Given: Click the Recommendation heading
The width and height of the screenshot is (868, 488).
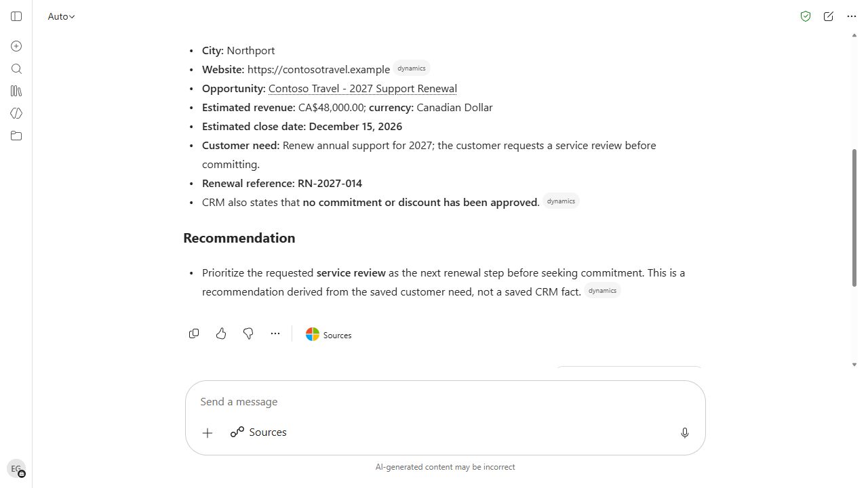Looking at the screenshot, I should coord(239,238).
